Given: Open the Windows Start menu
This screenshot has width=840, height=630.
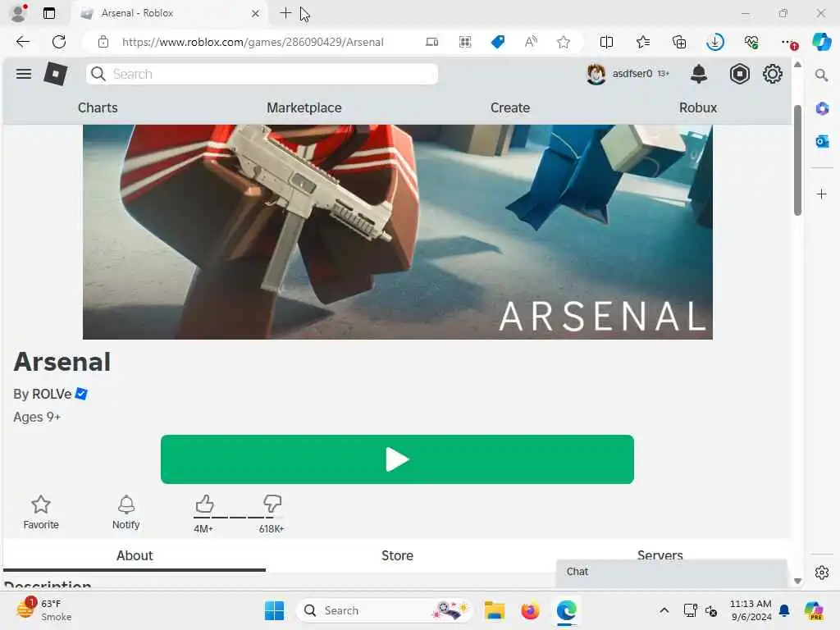Looking at the screenshot, I should (274, 610).
